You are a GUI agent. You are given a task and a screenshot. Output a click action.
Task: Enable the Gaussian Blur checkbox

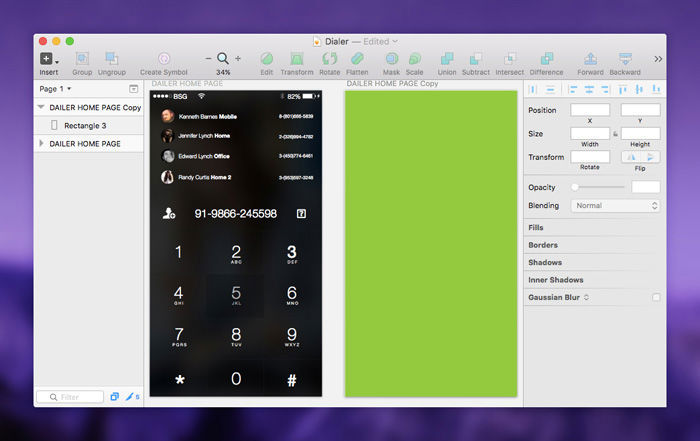(x=656, y=297)
